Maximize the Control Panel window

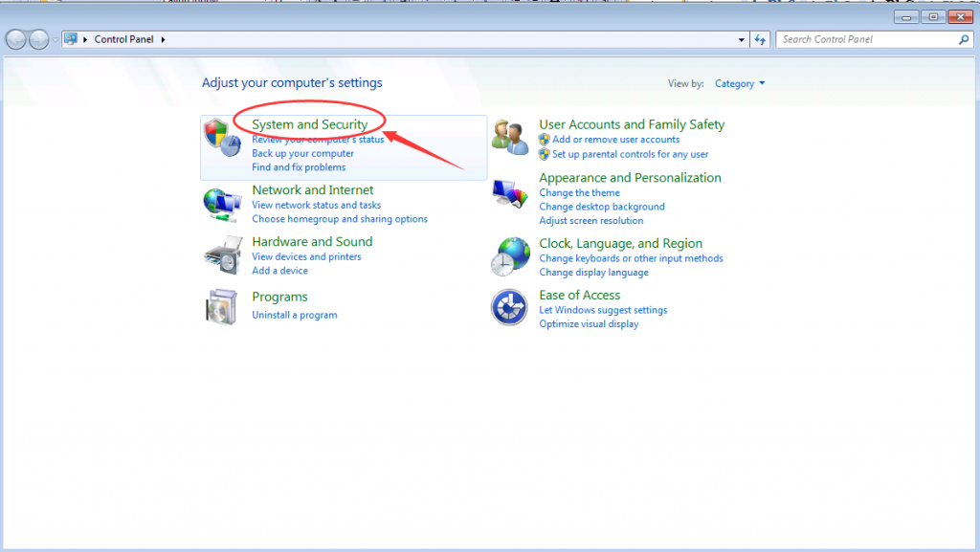pos(933,17)
